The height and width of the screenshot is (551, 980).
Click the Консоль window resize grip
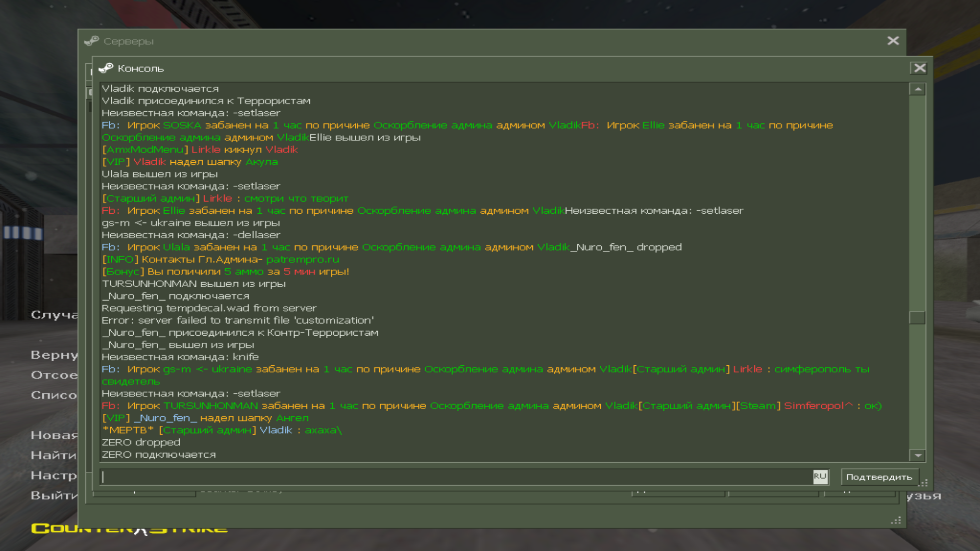tap(923, 483)
